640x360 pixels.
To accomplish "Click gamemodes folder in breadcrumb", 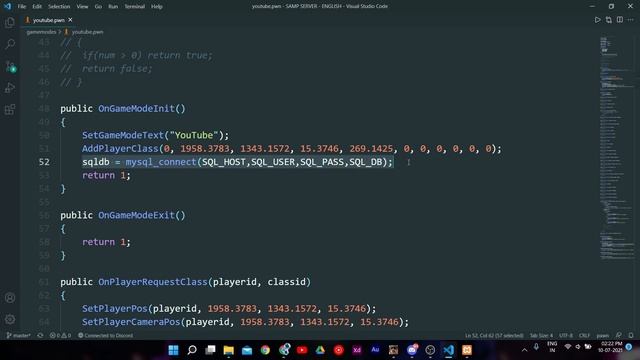I will [x=41, y=32].
